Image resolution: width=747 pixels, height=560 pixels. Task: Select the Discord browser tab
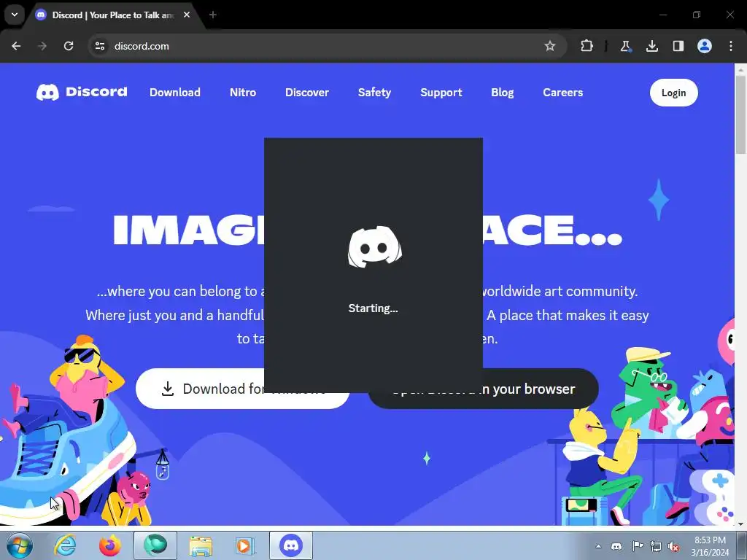112,15
